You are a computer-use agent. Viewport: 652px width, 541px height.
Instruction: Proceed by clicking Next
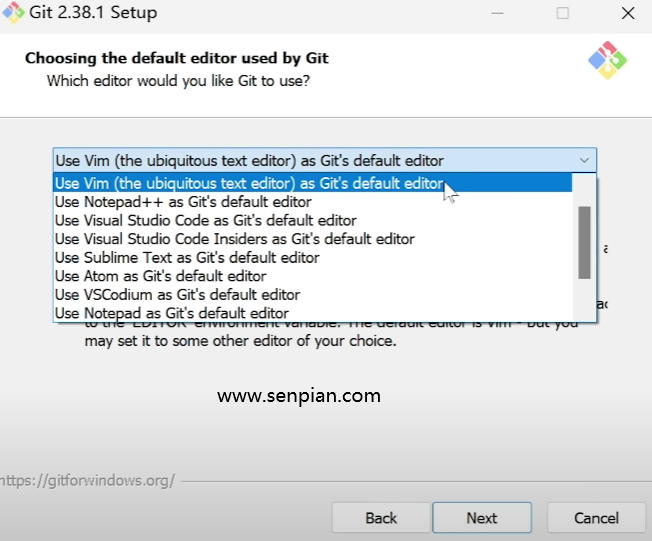pos(481,518)
